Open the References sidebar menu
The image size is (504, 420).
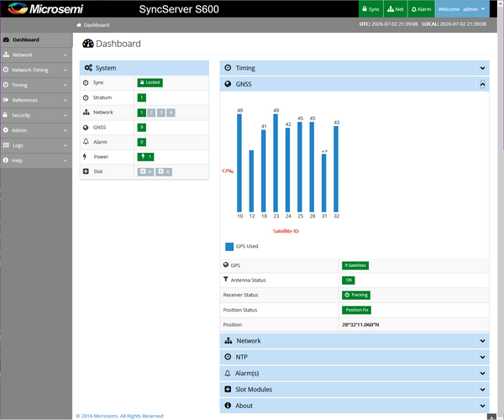click(36, 100)
